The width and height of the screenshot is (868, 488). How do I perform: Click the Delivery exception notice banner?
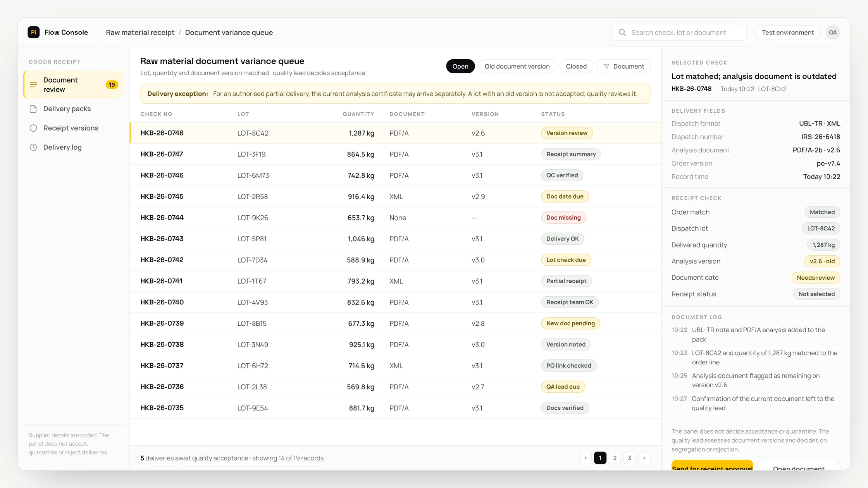click(395, 94)
